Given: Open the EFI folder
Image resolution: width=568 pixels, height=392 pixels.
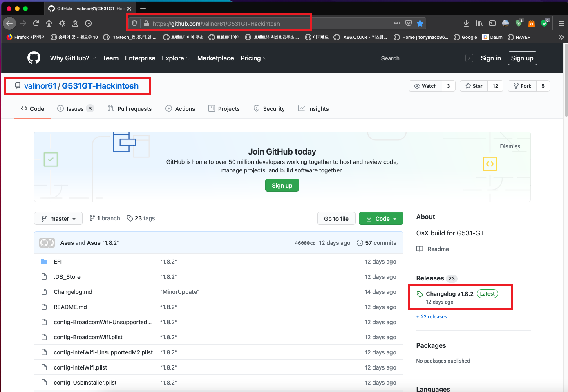Looking at the screenshot, I should tap(58, 262).
